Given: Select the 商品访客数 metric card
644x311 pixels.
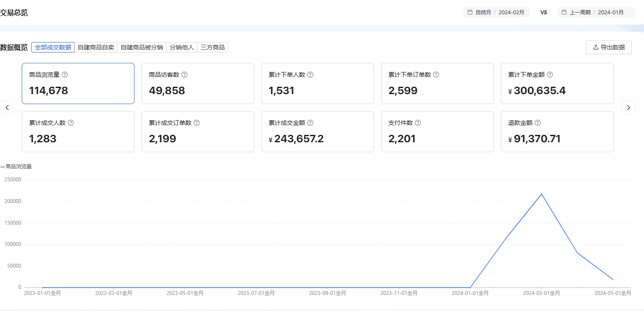Looking at the screenshot, I should [x=197, y=83].
